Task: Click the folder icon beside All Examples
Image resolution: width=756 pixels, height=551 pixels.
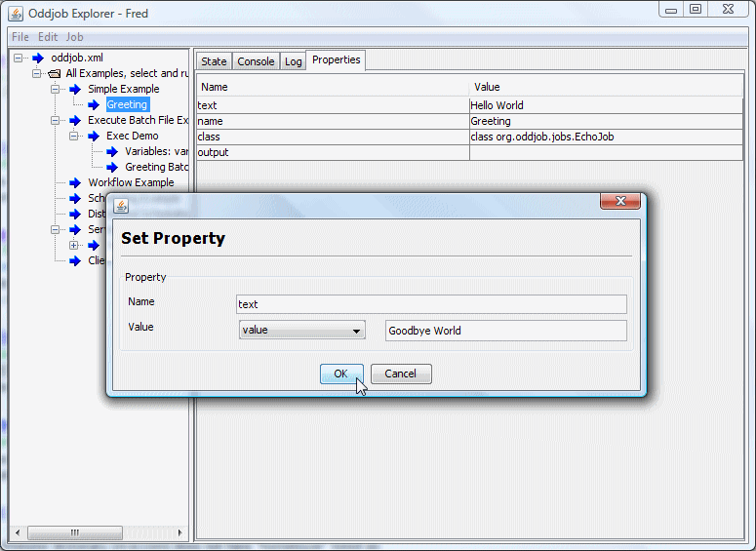Action: pos(55,73)
